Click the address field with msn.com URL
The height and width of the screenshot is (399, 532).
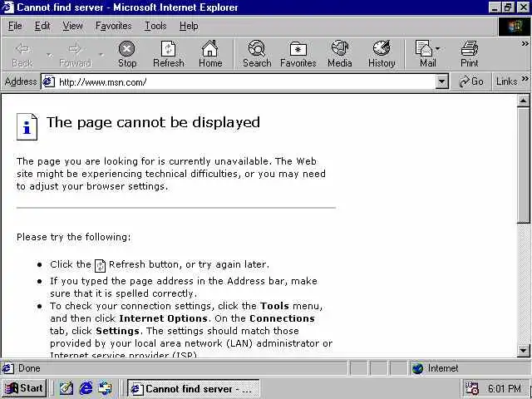point(246,81)
